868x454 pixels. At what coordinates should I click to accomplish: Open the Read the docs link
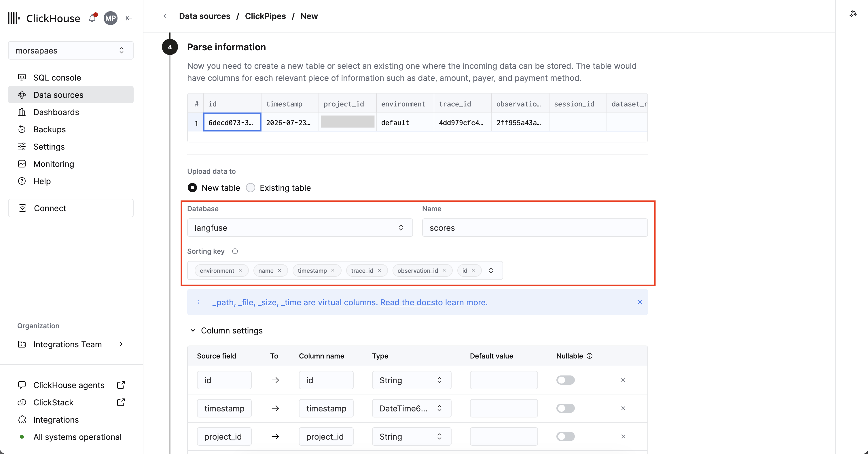408,302
